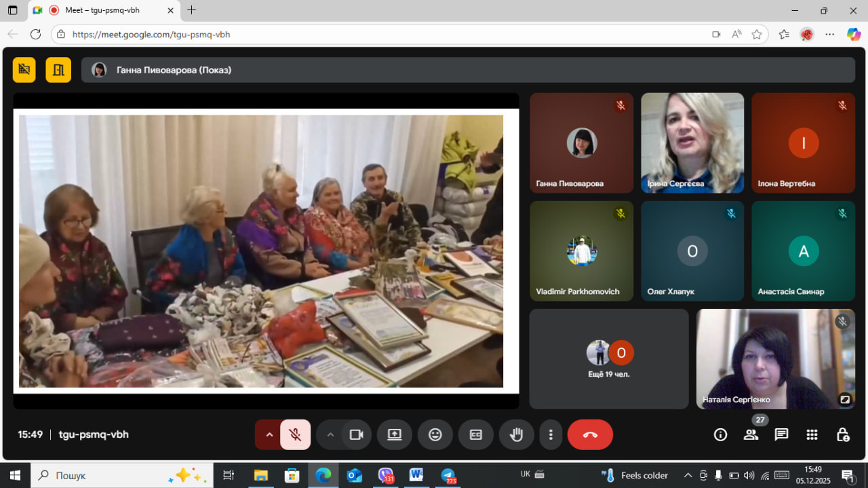Image resolution: width=868 pixels, height=488 pixels.
Task: Unmute the microphone
Action: pyautogui.click(x=295, y=435)
